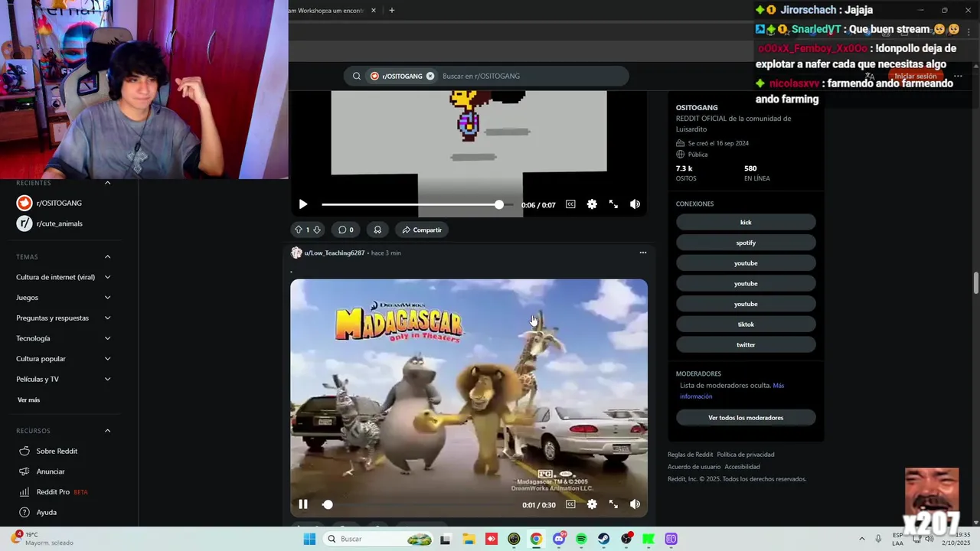Open Discord from the taskbar
Viewport: 980px width, 551px height.
(x=559, y=539)
